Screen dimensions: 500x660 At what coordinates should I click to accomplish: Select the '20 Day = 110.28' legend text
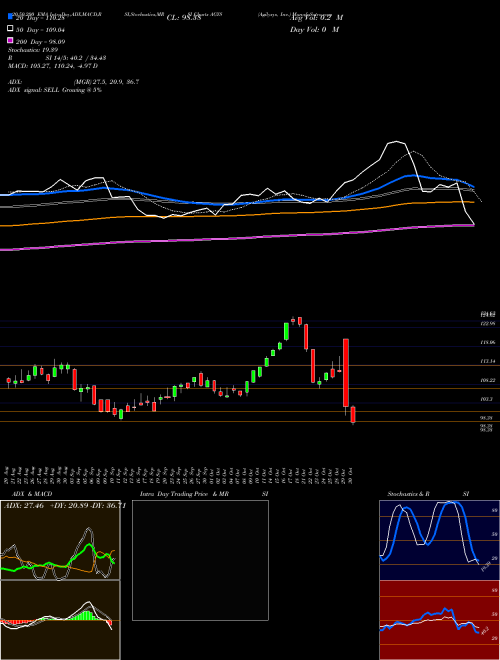[40, 18]
